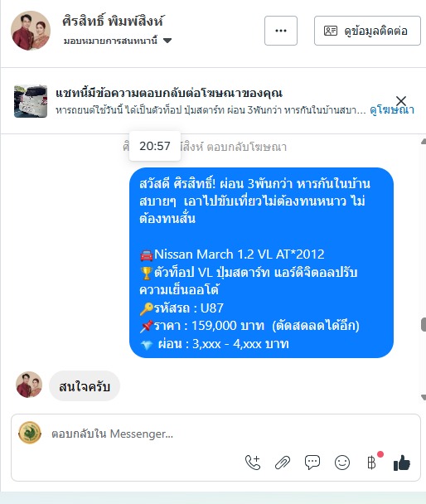Screen dimensions: 426x504
Task: Click the thumbs-up like icon
Action: (x=402, y=463)
